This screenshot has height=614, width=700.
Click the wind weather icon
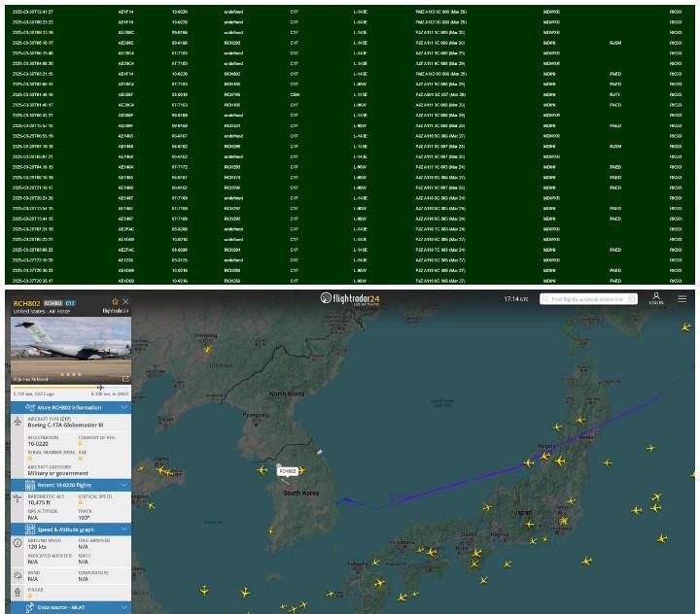click(17, 575)
